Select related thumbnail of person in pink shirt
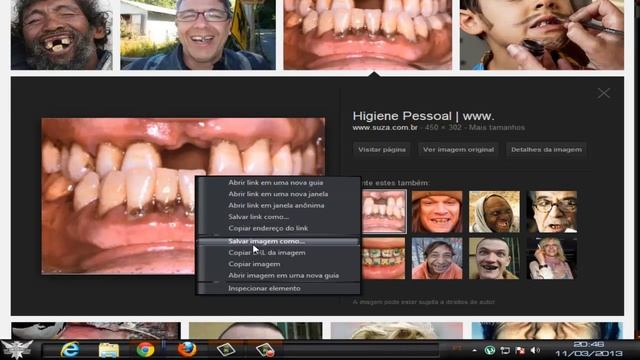The image size is (640, 360). [x=437, y=258]
